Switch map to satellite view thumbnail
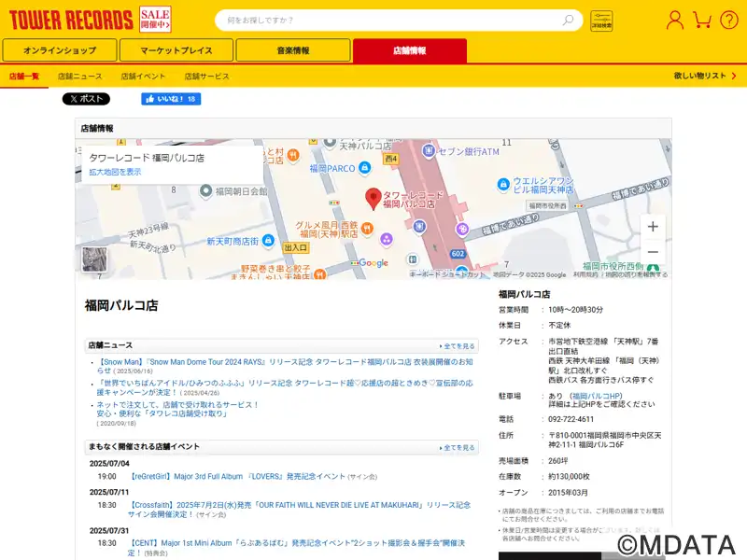Image resolution: width=747 pixels, height=560 pixels. 94,259
